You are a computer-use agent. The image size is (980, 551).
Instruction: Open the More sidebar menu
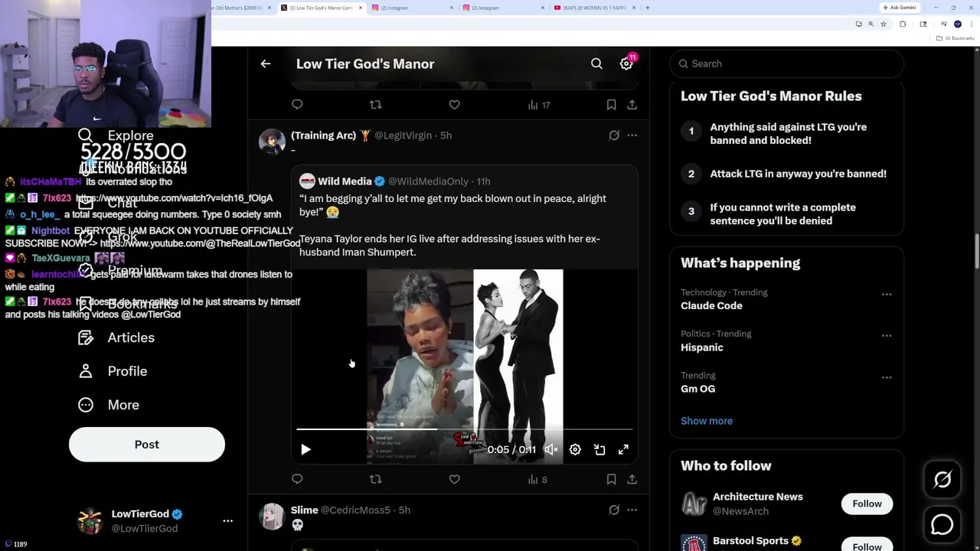pos(109,405)
